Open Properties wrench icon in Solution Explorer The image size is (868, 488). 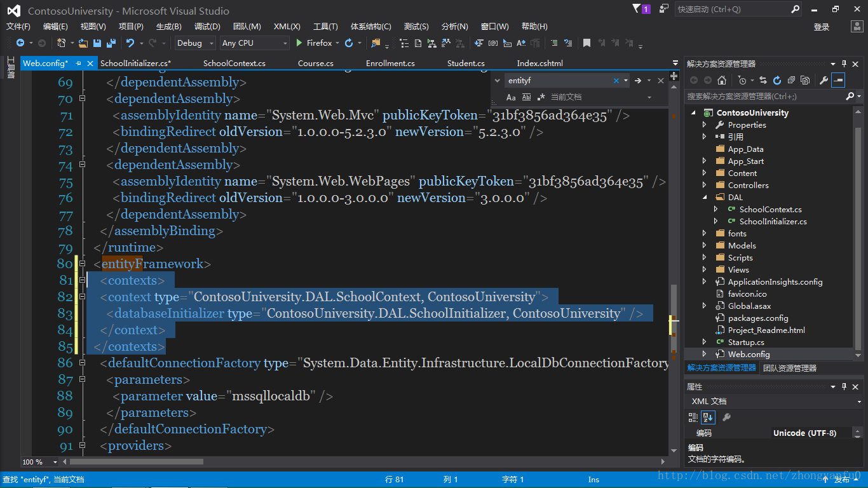[x=824, y=80]
